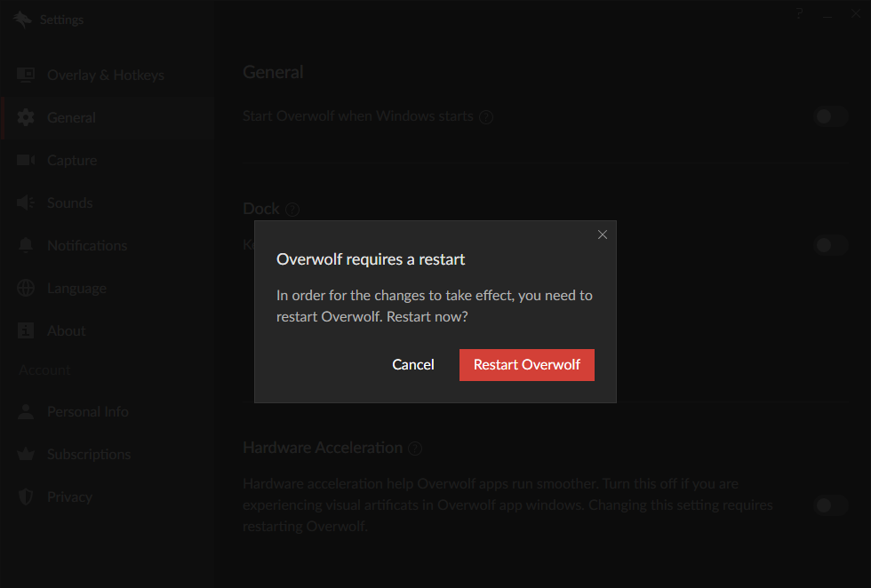
Task: Go to the Sounds settings
Action: (x=108, y=203)
